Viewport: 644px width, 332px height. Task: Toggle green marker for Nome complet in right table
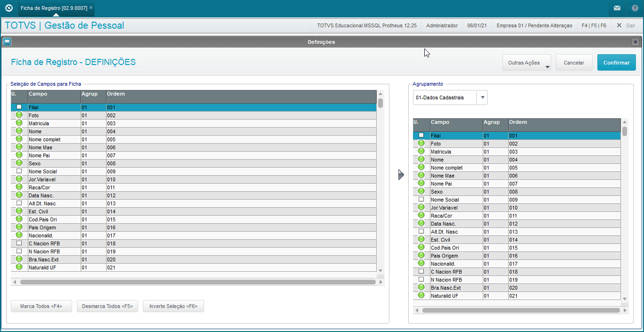421,167
